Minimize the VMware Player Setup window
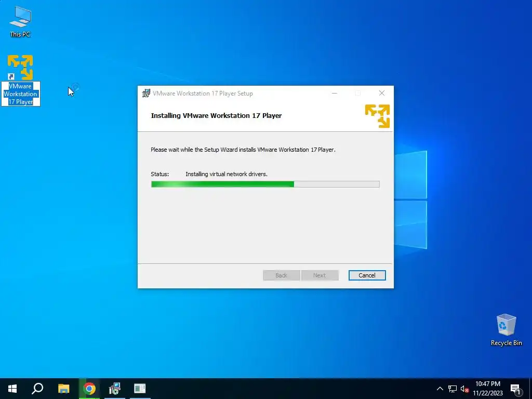The width and height of the screenshot is (532, 399). [x=335, y=94]
